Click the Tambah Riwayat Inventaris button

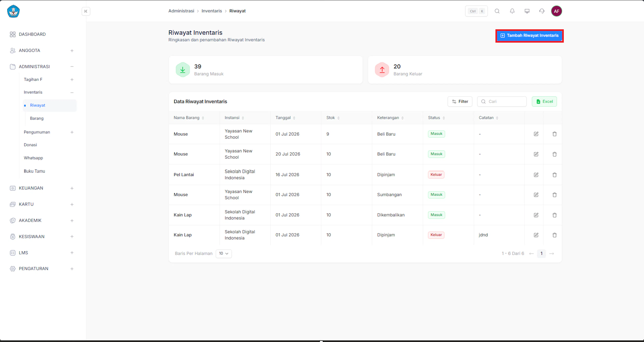click(529, 36)
